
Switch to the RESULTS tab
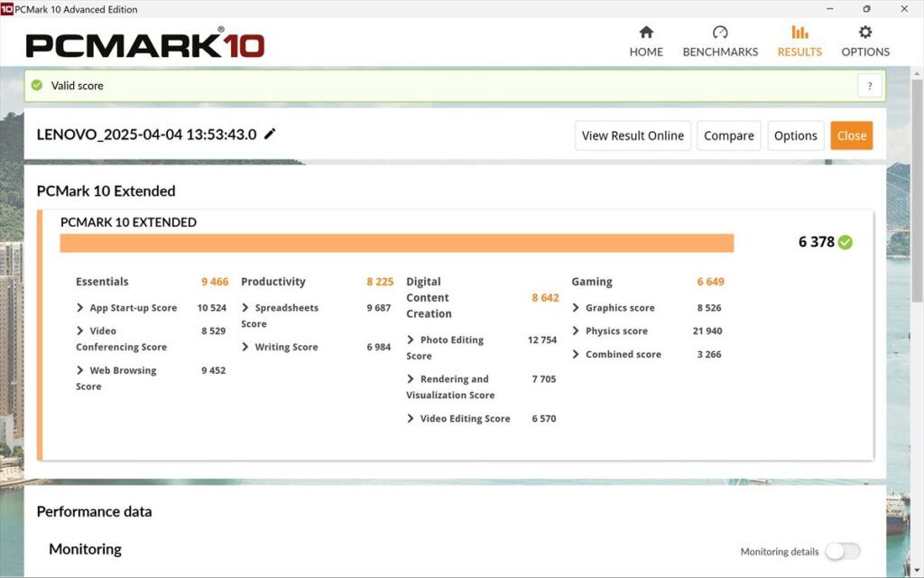[x=799, y=42]
